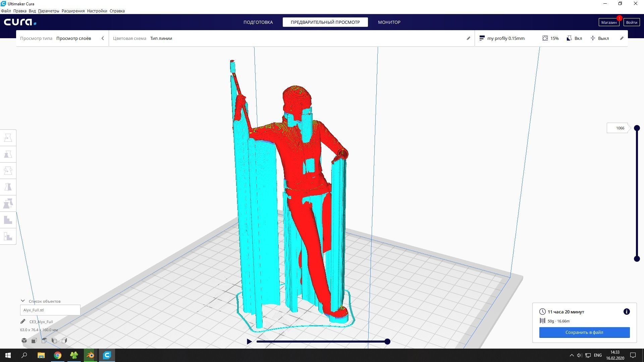644x362 pixels.
Task: Show hidden system tray icons
Action: coord(572,355)
